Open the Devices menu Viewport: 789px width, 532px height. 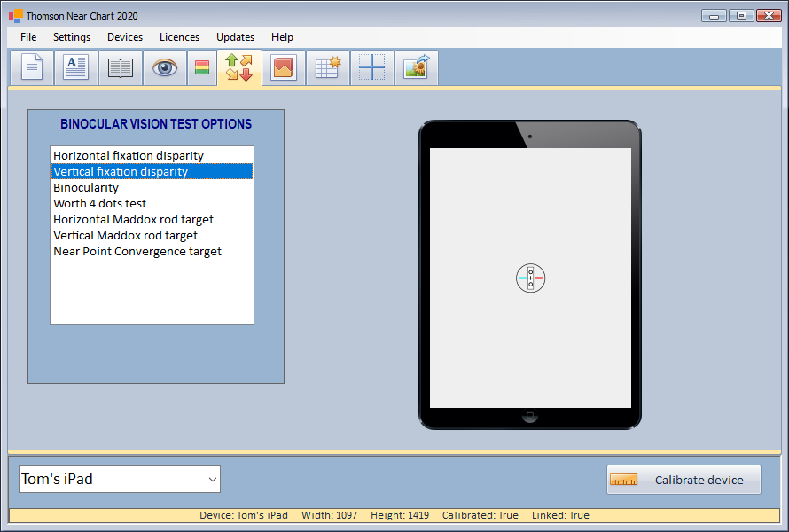pos(125,37)
